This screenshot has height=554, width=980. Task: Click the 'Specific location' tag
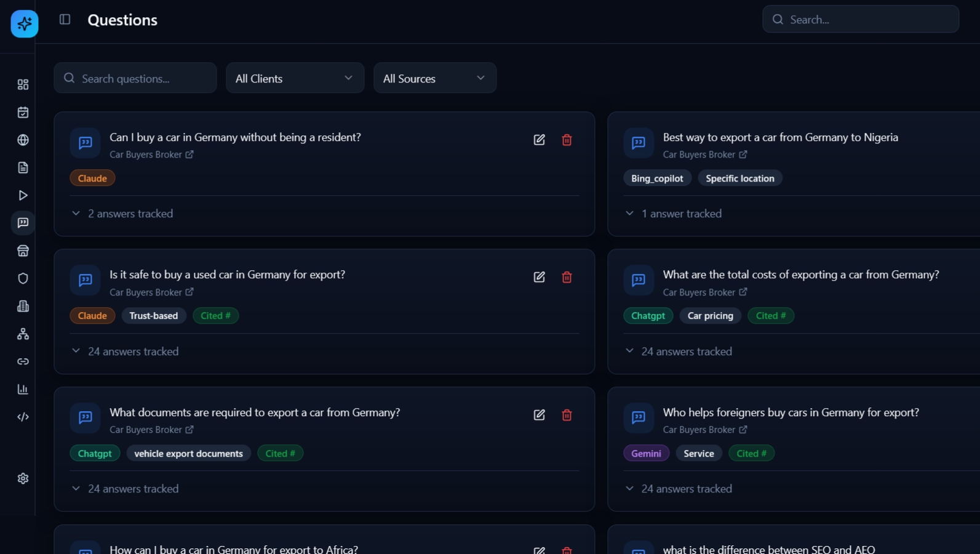pos(740,179)
